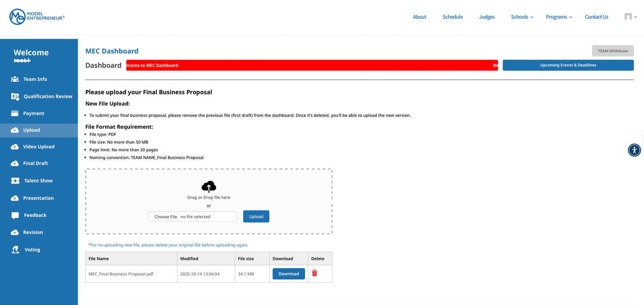Download the MEC_Final Business Proposal.pdf file
This screenshot has width=644, height=305.
(x=289, y=274)
